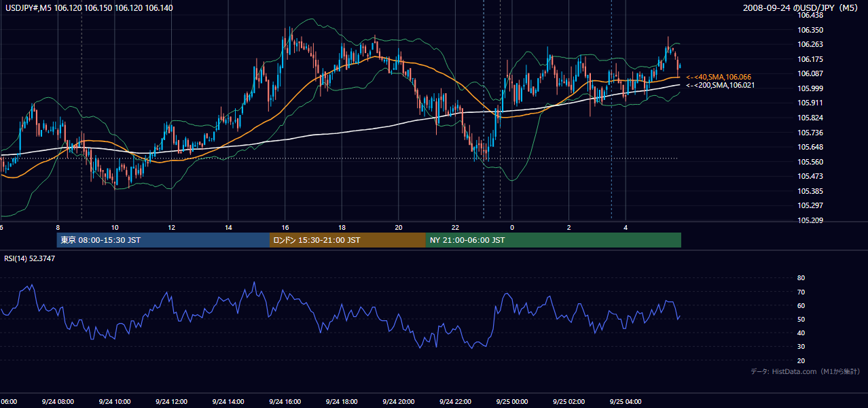Click the bottom time label '9/24 18:00'
The image size is (868, 408).
pyautogui.click(x=342, y=402)
